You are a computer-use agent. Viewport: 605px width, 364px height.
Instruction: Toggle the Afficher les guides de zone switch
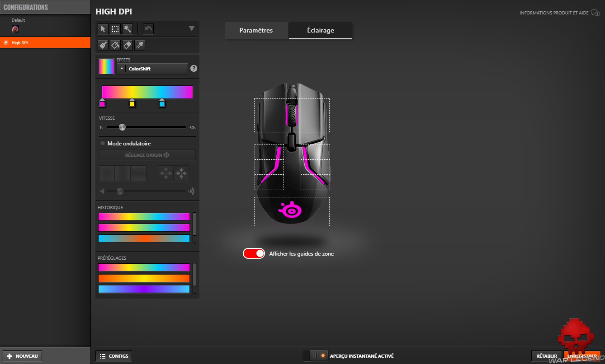tap(254, 253)
